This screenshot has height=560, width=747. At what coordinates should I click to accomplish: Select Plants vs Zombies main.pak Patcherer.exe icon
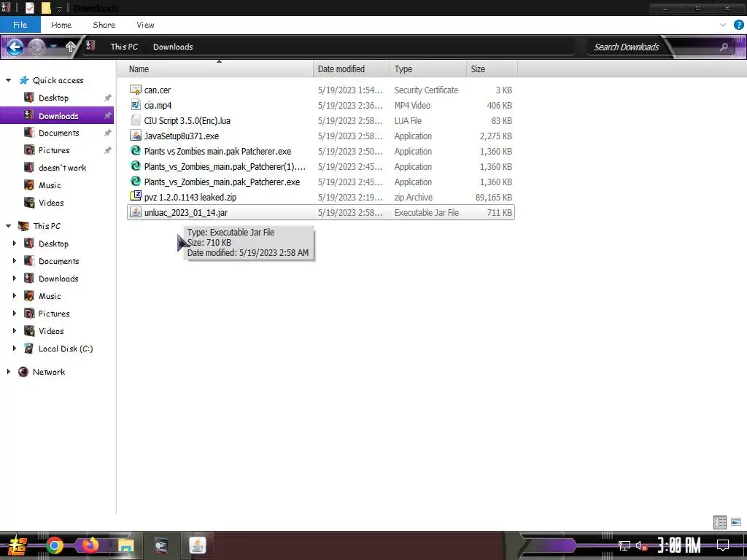coord(135,150)
